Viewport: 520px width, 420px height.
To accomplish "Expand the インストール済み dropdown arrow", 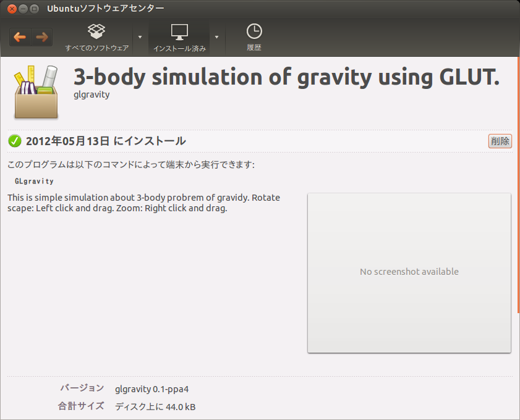I will (x=216, y=37).
